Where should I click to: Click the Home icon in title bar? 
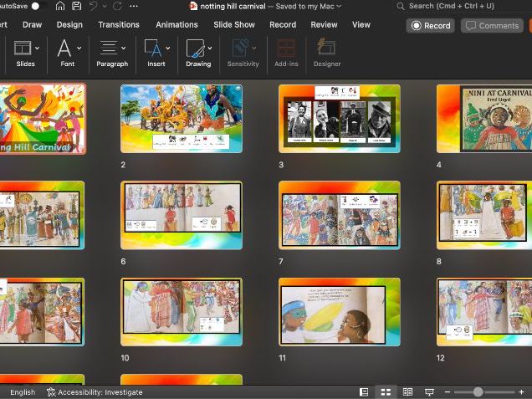60,6
